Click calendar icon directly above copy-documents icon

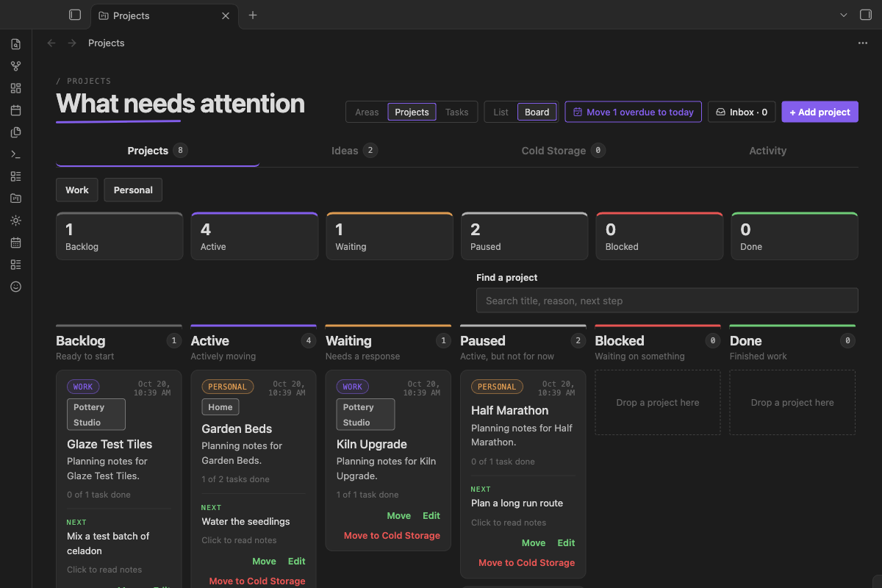15,110
